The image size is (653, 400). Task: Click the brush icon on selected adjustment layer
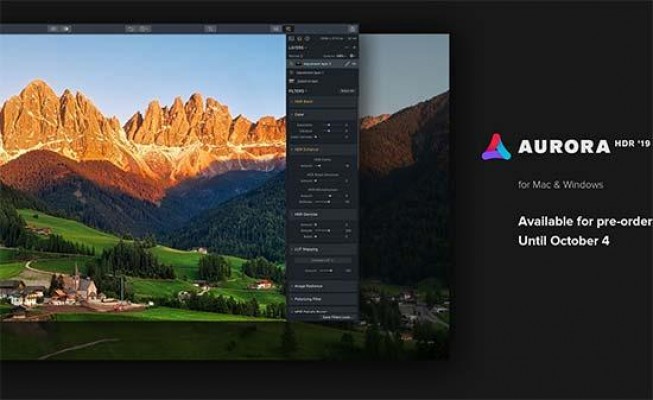347,64
